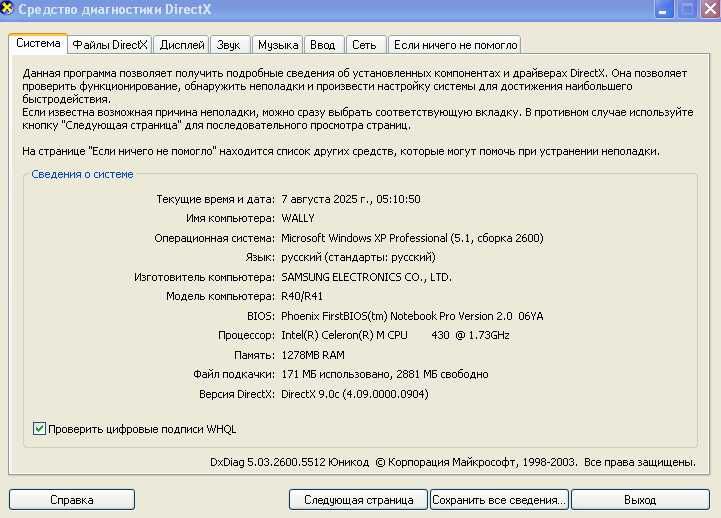Click Сохранить все сведения button
The width and height of the screenshot is (721, 518).
click(499, 500)
